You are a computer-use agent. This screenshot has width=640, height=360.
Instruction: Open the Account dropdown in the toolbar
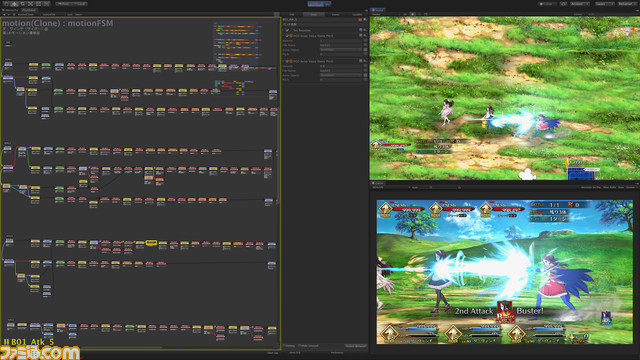[x=580, y=4]
